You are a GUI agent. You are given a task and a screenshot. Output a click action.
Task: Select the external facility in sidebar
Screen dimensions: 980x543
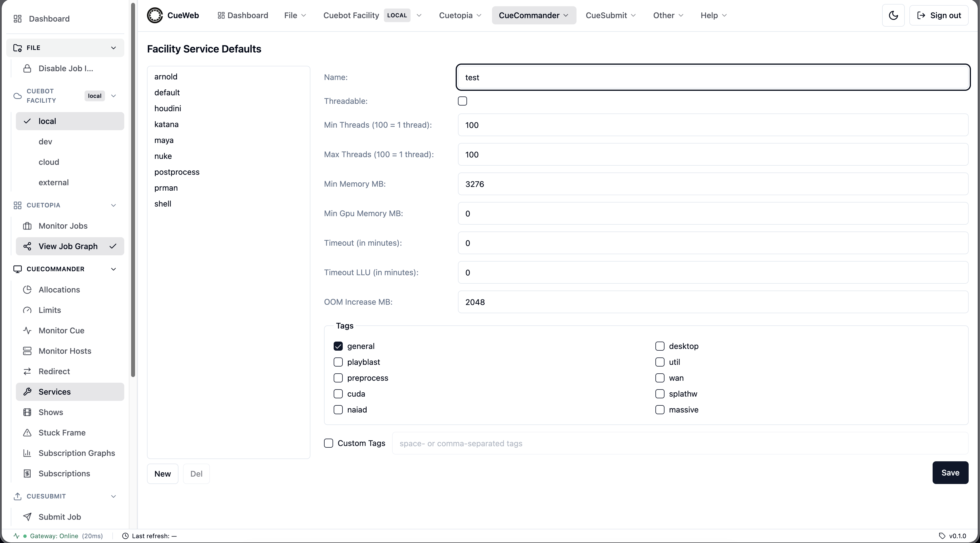pos(70,182)
